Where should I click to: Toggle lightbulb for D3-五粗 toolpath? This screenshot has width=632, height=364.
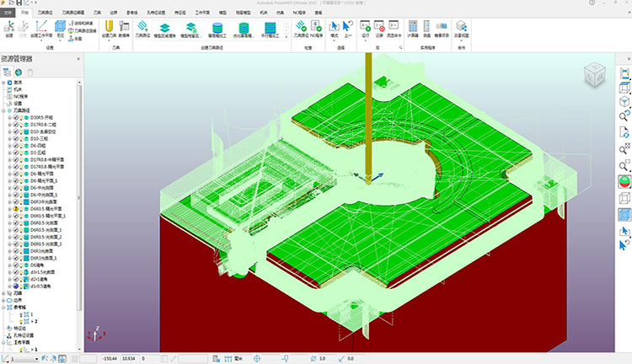[20, 153]
